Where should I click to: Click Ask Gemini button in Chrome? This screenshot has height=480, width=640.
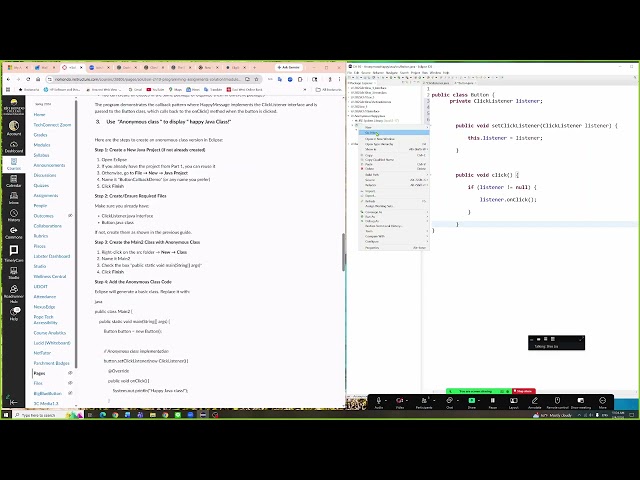(x=289, y=67)
